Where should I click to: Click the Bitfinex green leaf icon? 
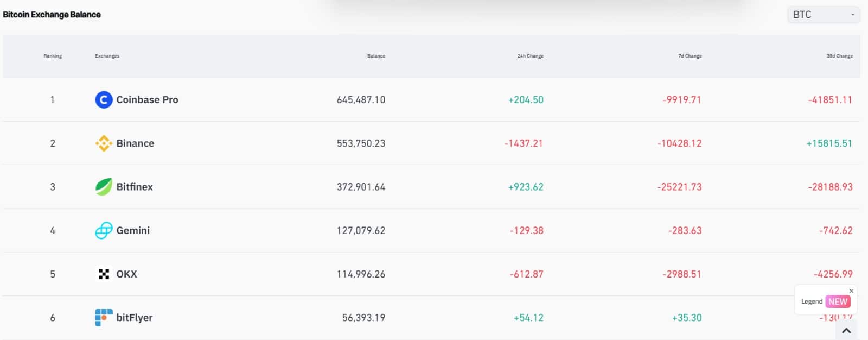104,187
